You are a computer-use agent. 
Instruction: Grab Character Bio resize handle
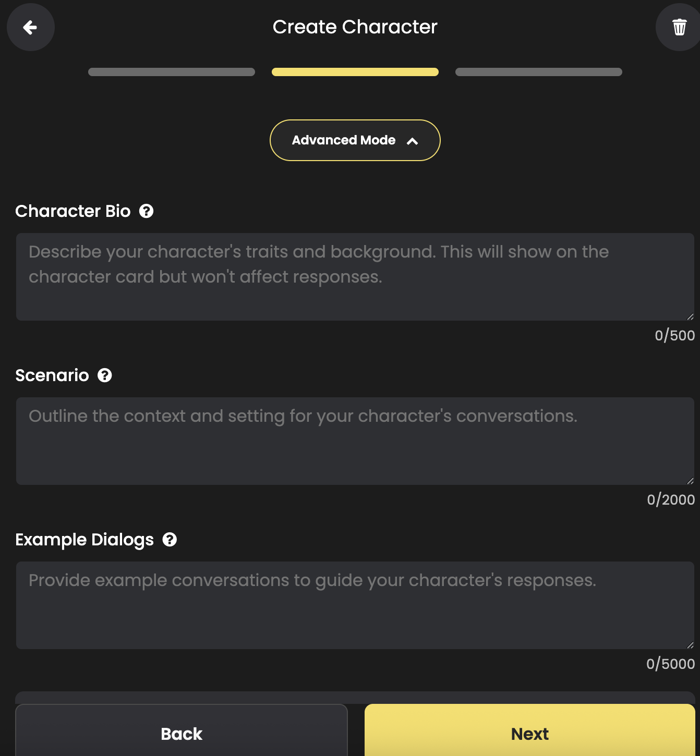690,316
